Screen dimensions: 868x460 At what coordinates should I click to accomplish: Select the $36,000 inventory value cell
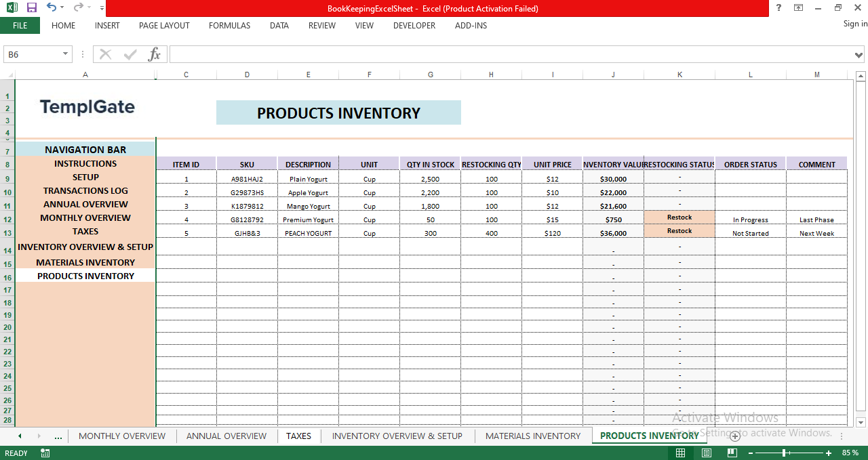[x=613, y=233]
